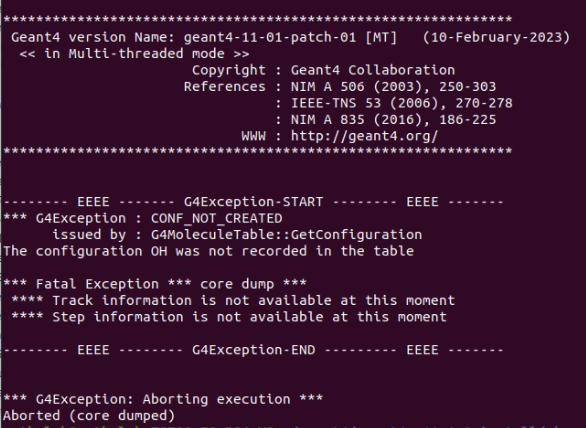Click the (10-February-2023) date text
586x428 pixels.
pos(496,37)
